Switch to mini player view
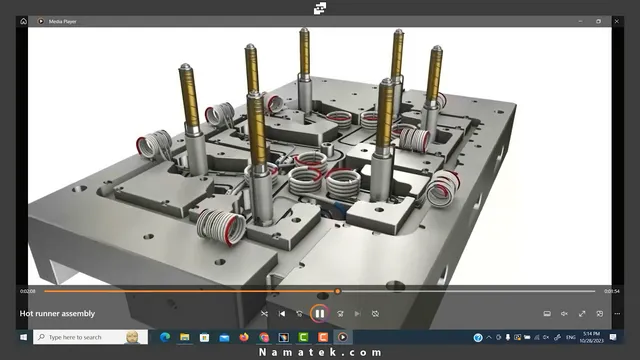Viewport: 640px width, 360px height. 600,313
